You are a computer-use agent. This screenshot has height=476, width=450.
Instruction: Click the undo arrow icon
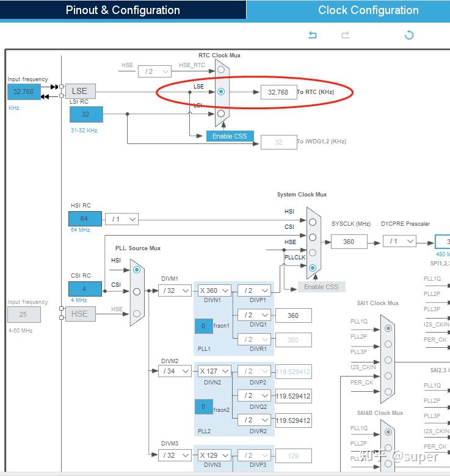(313, 35)
